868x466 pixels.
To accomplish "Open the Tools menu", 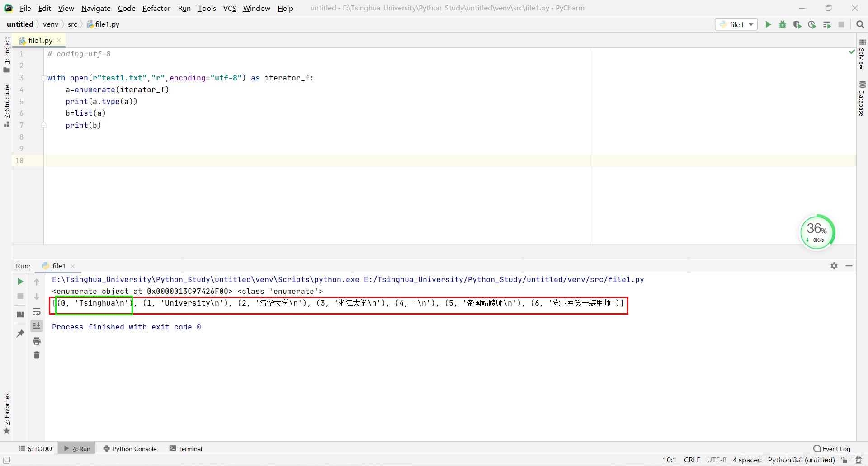I will 207,8.
